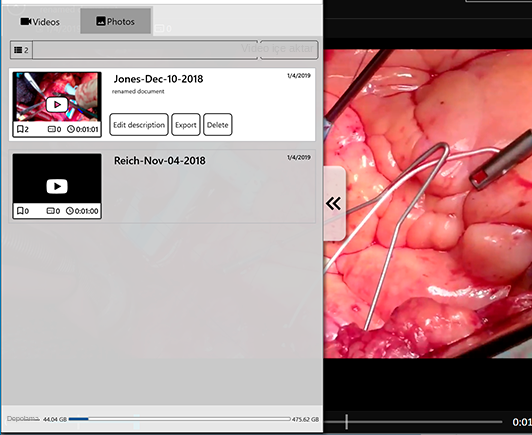Viewport: 532px width, 435px height.
Task: Click the 475.62 GB total storage value
Action: pos(305,419)
